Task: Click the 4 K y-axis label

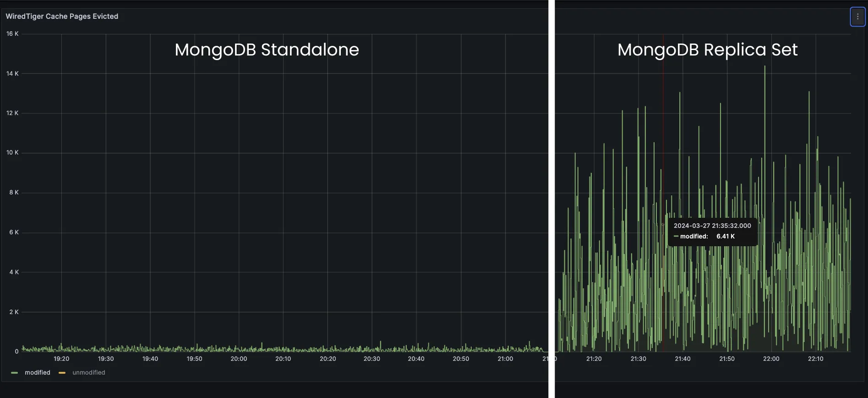Action: tap(14, 272)
